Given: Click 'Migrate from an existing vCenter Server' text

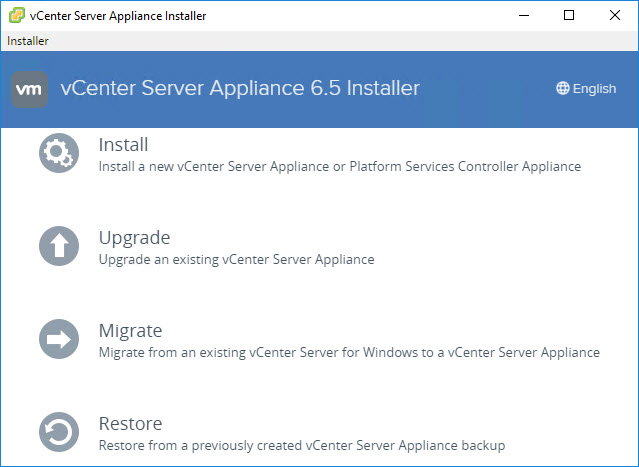Looking at the screenshot, I should pos(349,352).
